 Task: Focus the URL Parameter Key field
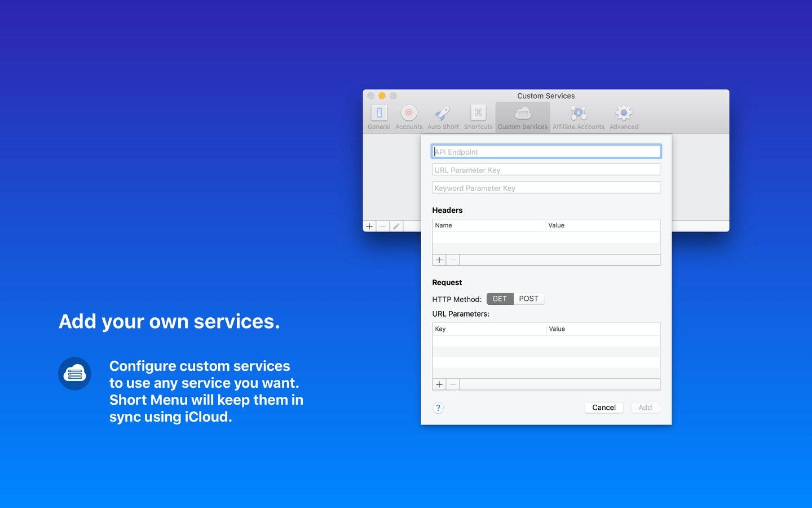546,169
